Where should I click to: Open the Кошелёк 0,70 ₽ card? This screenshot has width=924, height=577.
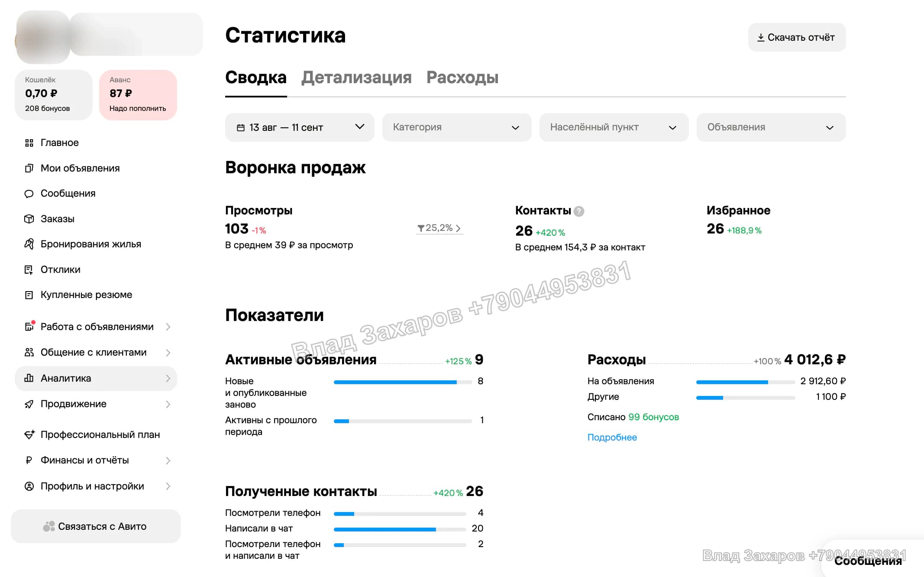coord(54,95)
